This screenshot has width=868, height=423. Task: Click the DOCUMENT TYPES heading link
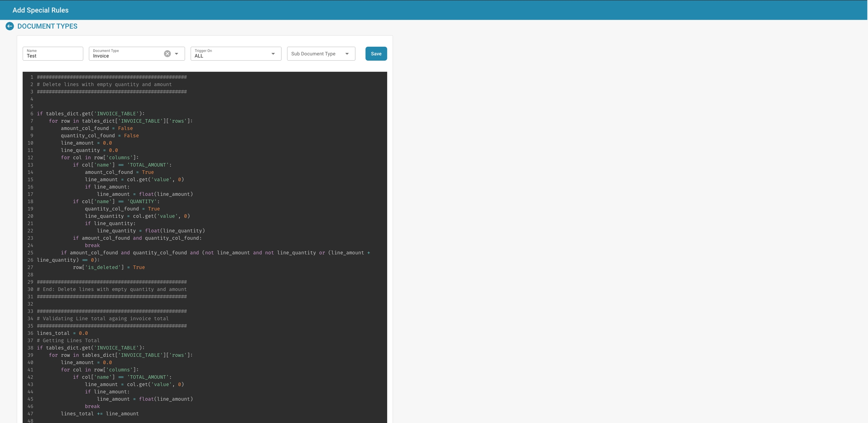(x=47, y=26)
